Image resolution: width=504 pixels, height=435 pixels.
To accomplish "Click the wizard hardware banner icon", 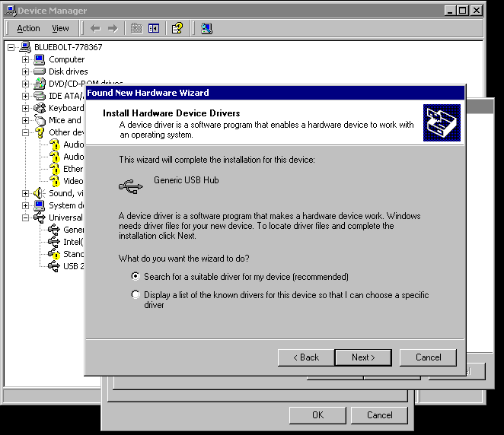I will pos(442,122).
